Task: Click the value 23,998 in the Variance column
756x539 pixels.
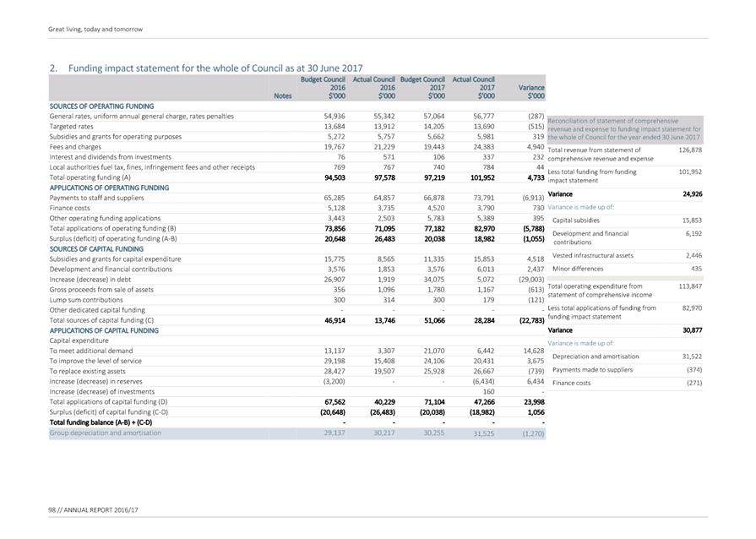Action: tap(534, 401)
